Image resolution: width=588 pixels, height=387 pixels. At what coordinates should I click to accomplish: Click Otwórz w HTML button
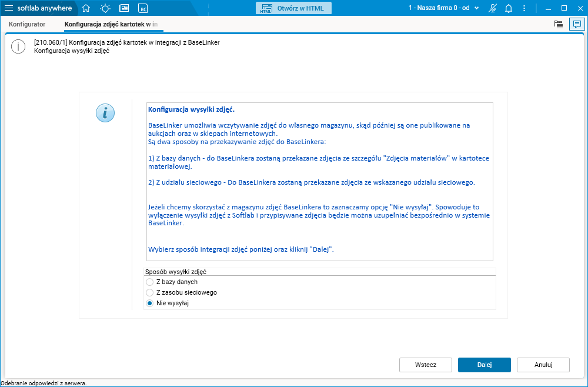point(293,8)
